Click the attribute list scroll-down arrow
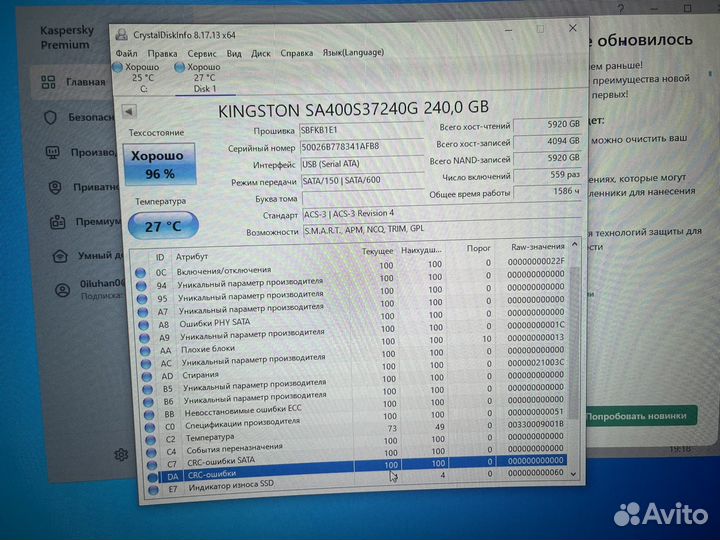 point(574,473)
